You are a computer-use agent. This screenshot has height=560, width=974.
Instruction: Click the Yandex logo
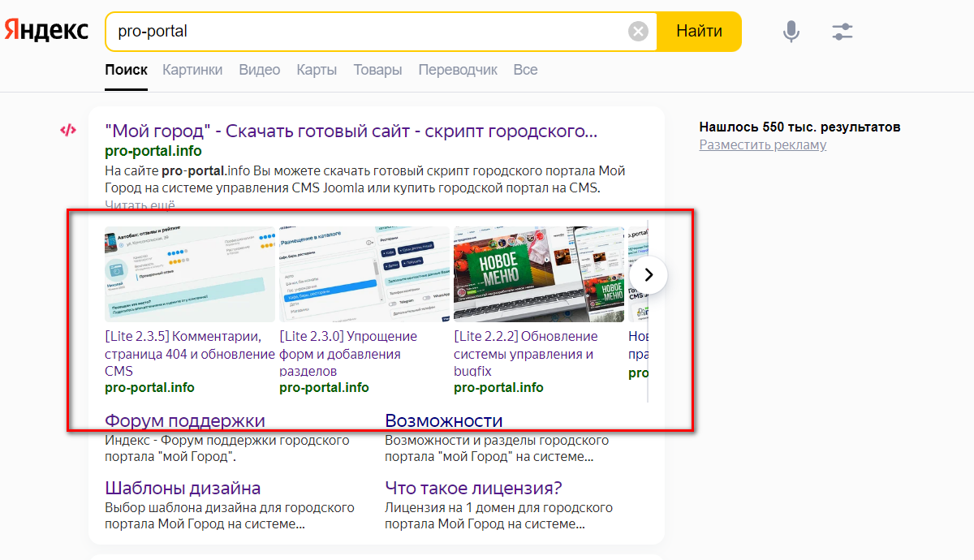click(x=46, y=31)
